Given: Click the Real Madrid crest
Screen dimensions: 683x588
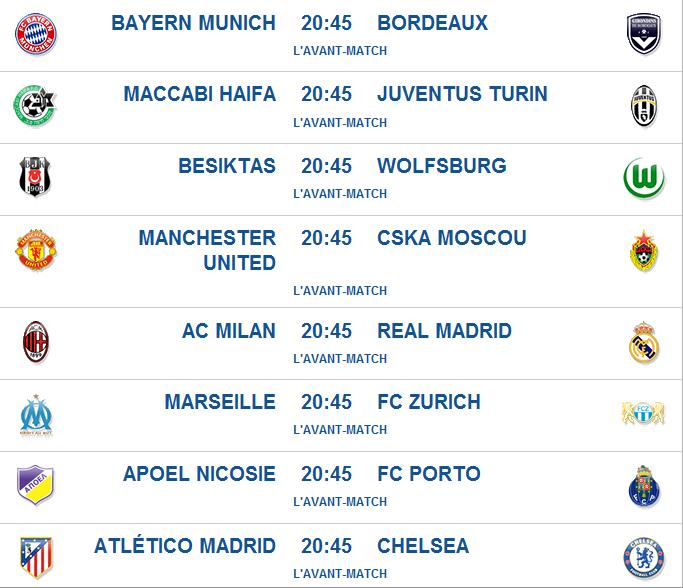Looking at the screenshot, I should pos(643,343).
